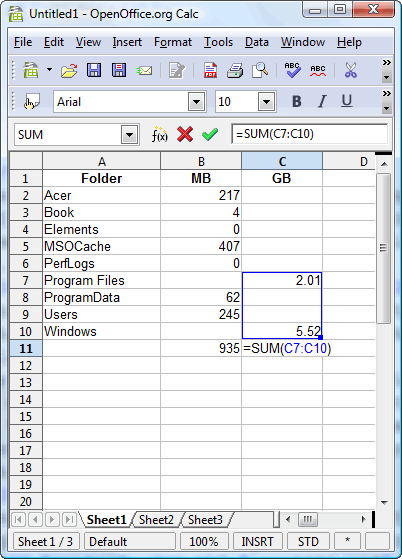Toggle Bold formatting
Viewport: 402px width, 559px height.
[x=297, y=102]
